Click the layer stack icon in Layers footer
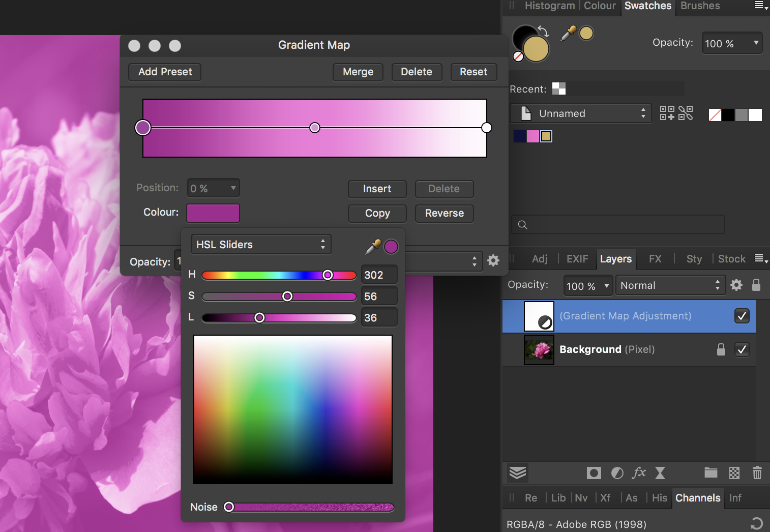Image resolution: width=770 pixels, height=532 pixels. [518, 473]
